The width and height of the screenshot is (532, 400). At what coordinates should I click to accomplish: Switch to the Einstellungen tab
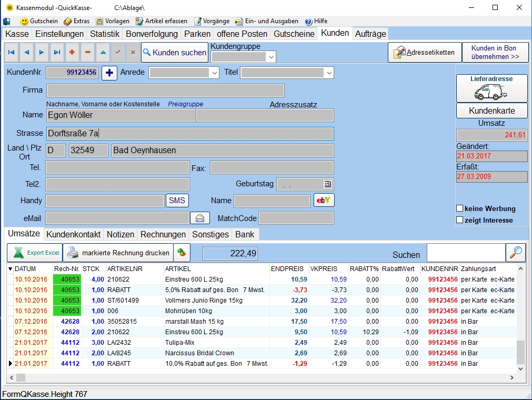[x=59, y=34]
